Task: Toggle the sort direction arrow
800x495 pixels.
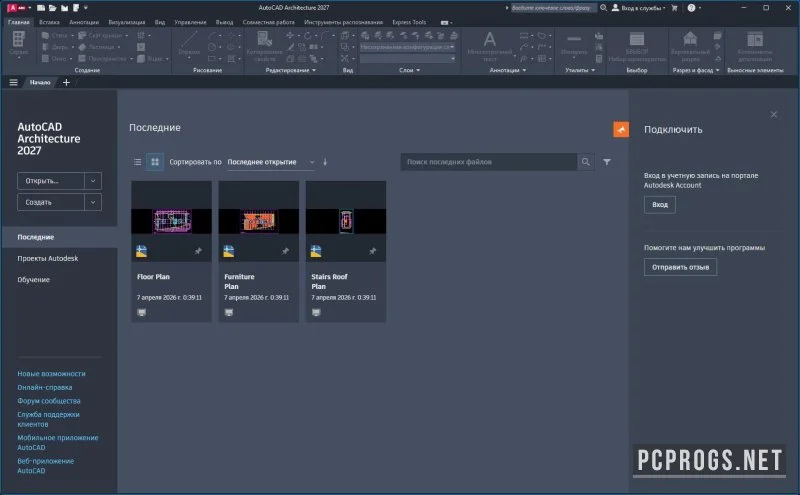Action: [326, 162]
